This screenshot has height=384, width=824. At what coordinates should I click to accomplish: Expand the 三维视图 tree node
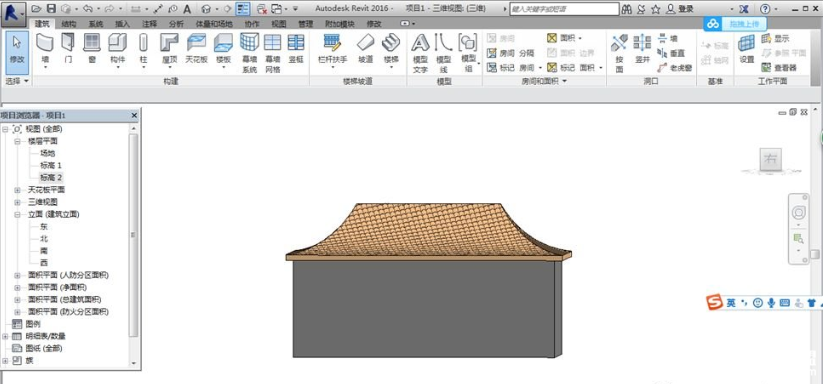[17, 202]
